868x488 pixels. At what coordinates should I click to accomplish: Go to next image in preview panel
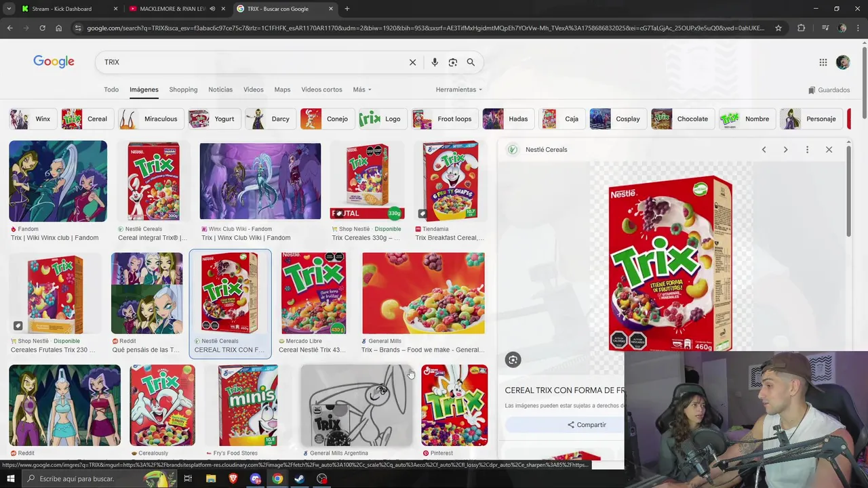785,150
